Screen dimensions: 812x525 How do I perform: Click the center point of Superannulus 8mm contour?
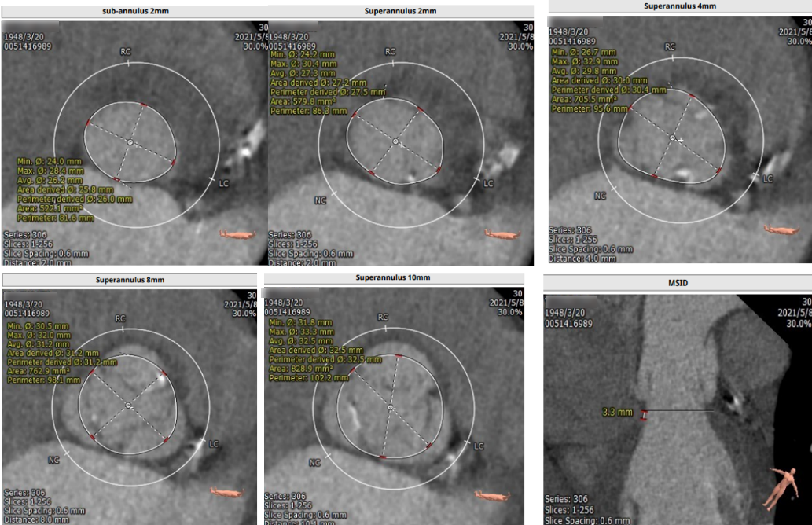[x=128, y=406]
